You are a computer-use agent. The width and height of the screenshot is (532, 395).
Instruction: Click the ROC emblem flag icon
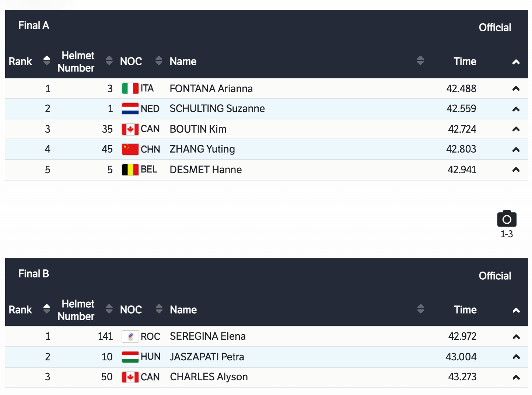pos(130,336)
